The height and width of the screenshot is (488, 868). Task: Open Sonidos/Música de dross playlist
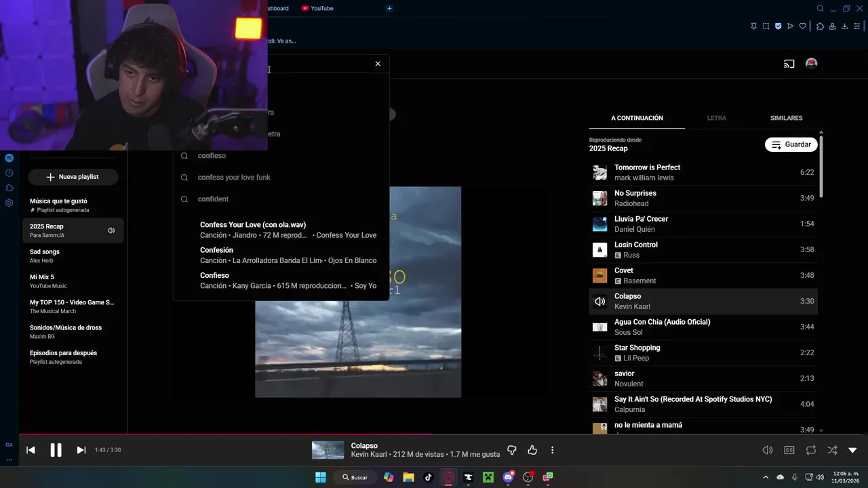tap(73, 331)
